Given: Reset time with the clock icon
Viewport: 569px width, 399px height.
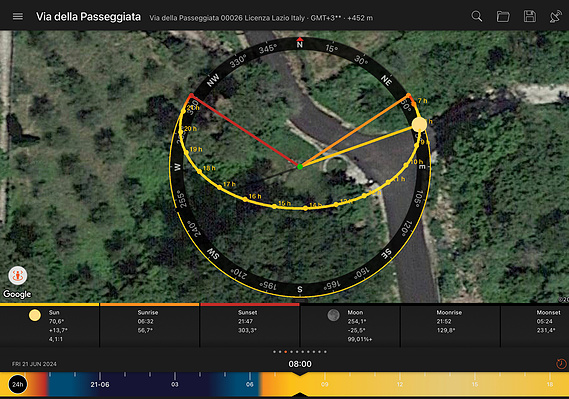Looking at the screenshot, I should (561, 363).
